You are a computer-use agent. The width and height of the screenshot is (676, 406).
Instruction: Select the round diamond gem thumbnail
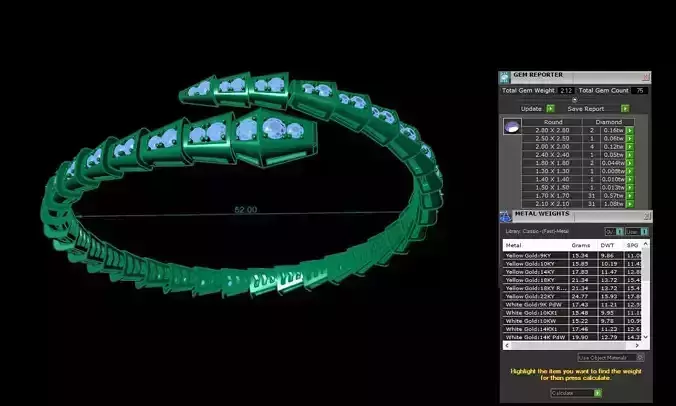pyautogui.click(x=512, y=127)
